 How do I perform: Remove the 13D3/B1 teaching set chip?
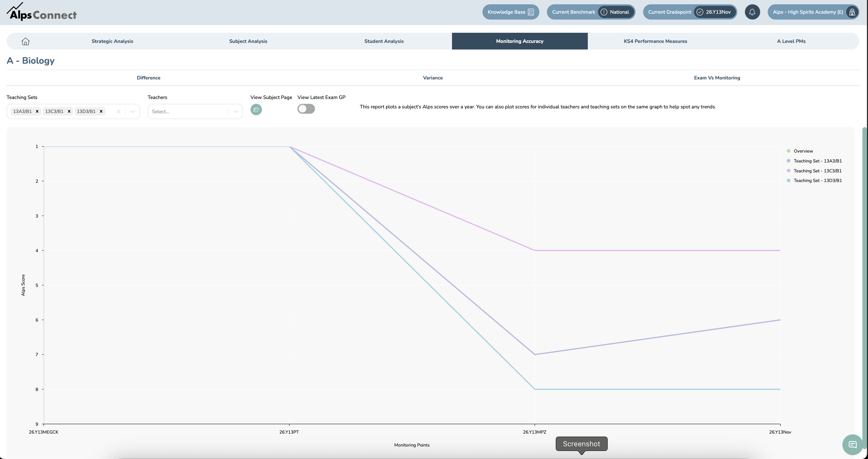(101, 111)
